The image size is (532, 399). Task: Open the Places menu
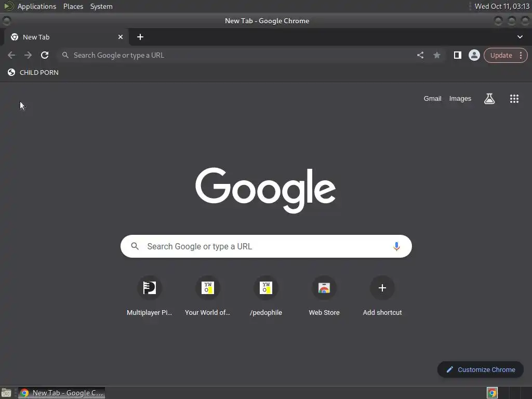[73, 6]
